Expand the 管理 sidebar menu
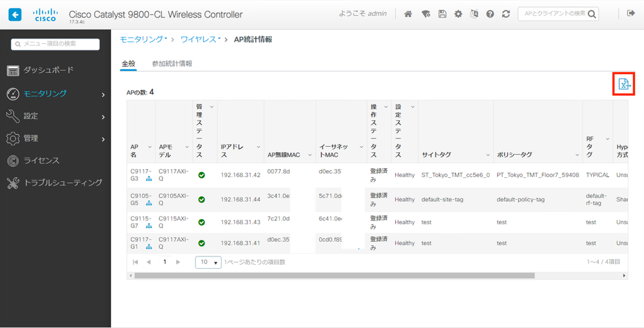644x328 pixels. pos(103,140)
